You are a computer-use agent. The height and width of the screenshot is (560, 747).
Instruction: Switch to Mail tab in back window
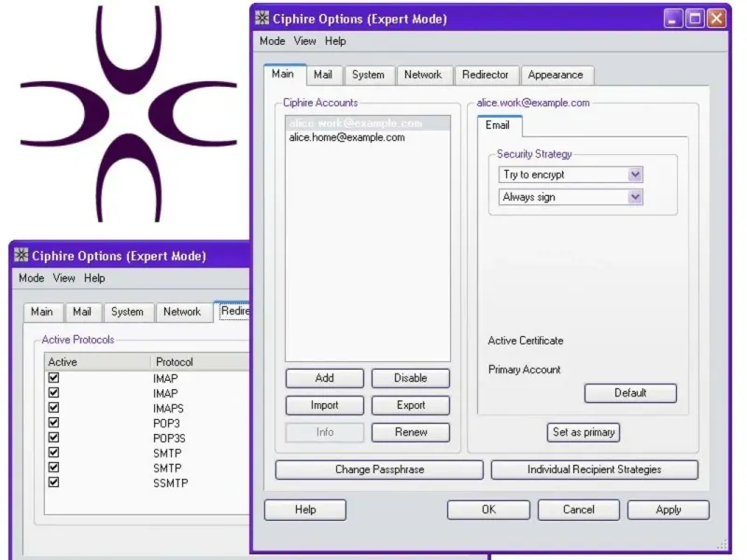point(83,312)
